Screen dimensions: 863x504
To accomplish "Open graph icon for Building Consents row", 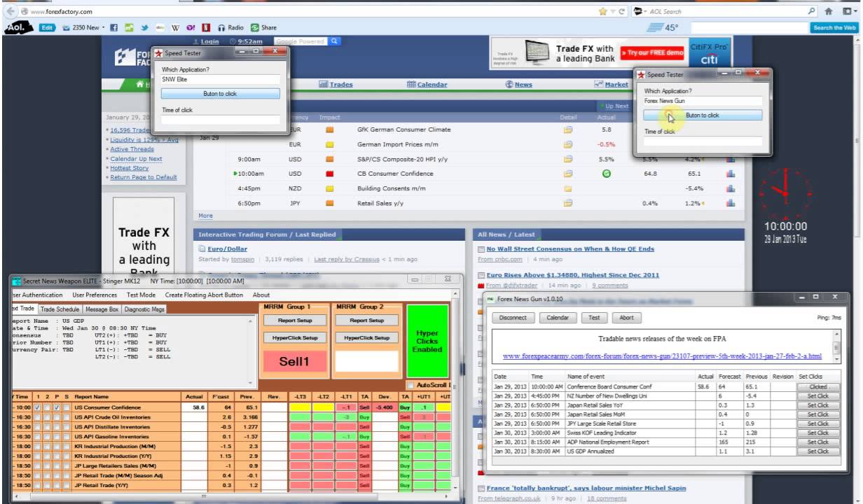I will (731, 188).
